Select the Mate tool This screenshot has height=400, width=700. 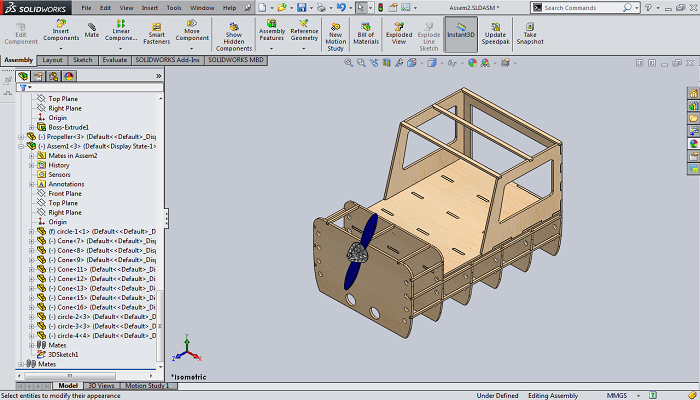(92, 30)
